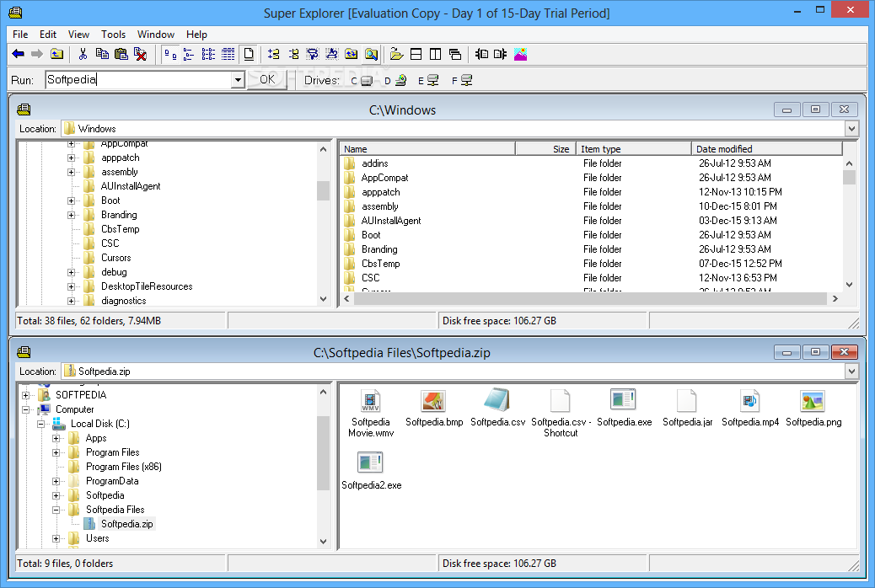Select the Softpedia Movie.wmv file

[371, 414]
